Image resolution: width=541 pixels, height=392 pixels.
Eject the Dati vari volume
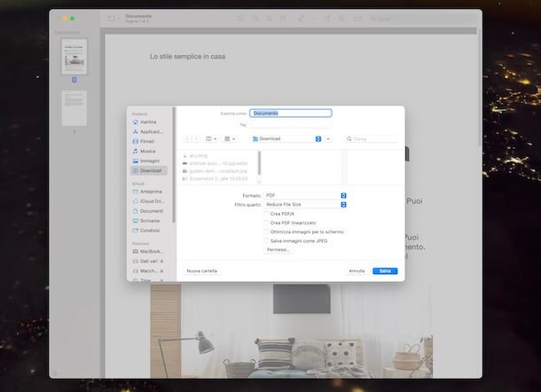[161, 262]
